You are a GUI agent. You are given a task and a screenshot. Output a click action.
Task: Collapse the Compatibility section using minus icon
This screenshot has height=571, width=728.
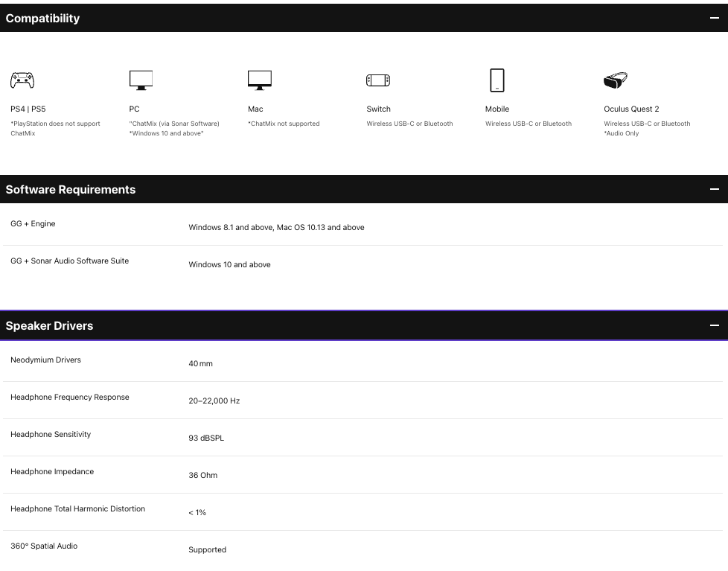coord(715,19)
